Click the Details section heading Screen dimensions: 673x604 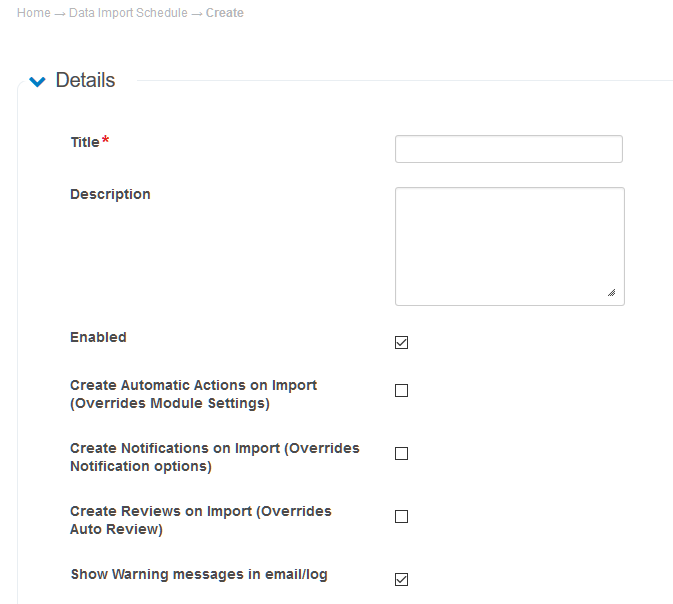point(85,81)
